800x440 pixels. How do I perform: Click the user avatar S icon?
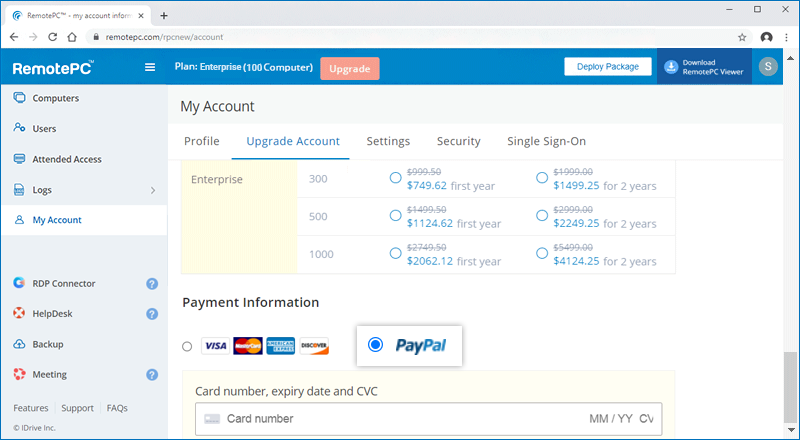(x=768, y=66)
